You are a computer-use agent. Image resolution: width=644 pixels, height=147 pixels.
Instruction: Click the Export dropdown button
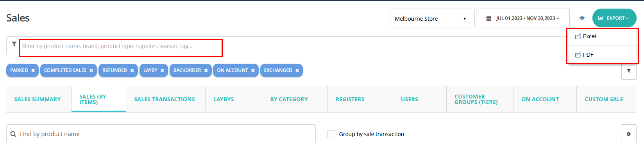pos(614,18)
